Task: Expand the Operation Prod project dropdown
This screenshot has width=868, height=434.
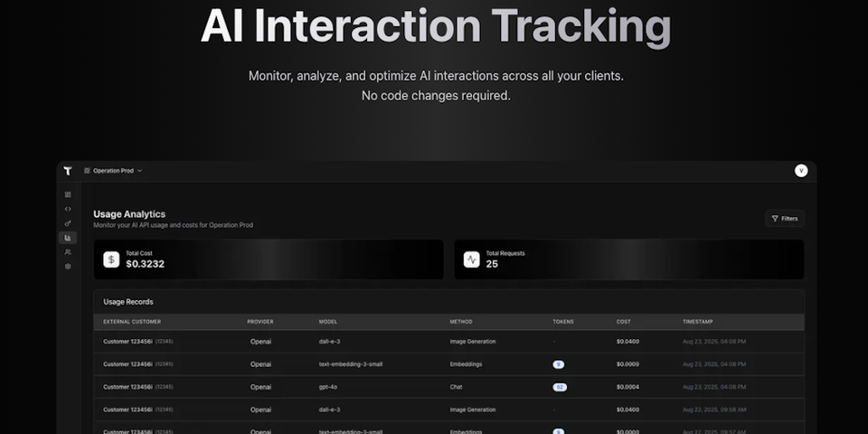Action: click(113, 171)
